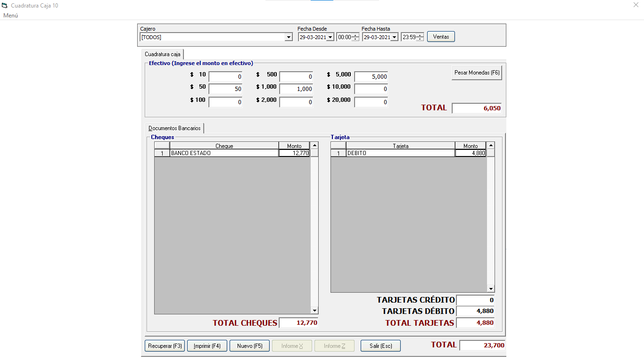Click the Cuadratura Caja window title icon
This screenshot has width=644, height=362.
tap(5, 6)
